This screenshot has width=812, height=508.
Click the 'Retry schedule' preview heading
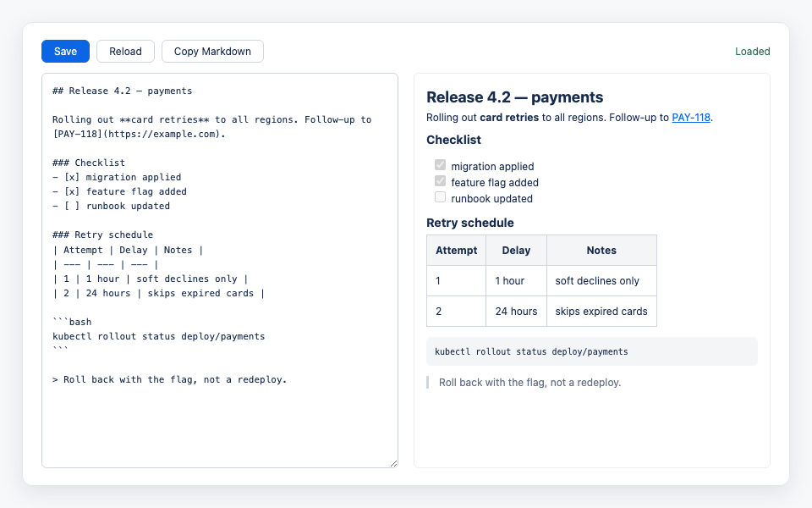point(470,223)
